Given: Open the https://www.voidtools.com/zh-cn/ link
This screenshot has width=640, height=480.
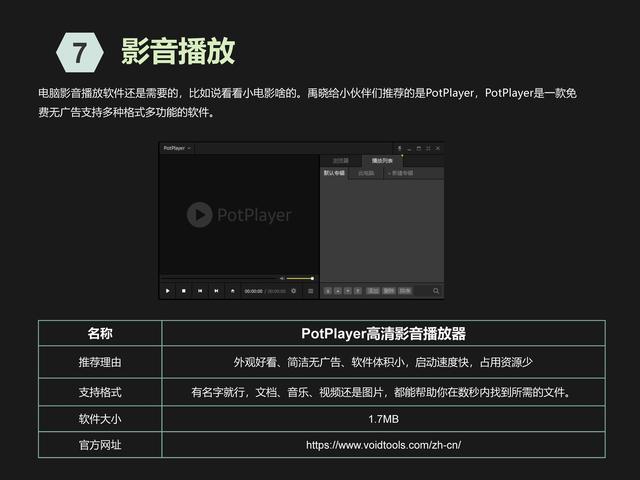Looking at the screenshot, I should (x=384, y=445).
